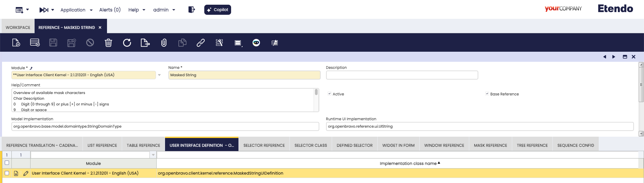Image resolution: width=644 pixels, height=183 pixels.
Task: Open the Workspace tab
Action: coord(18,28)
